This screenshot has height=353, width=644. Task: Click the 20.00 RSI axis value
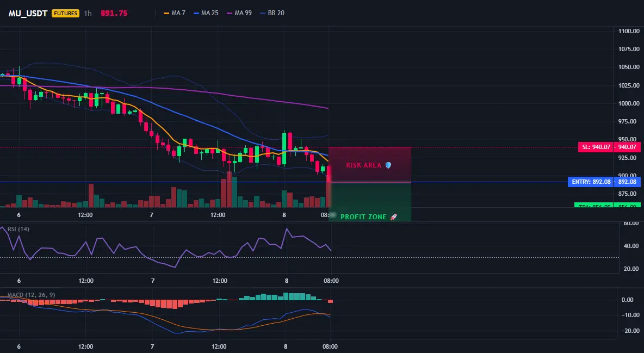pos(631,268)
